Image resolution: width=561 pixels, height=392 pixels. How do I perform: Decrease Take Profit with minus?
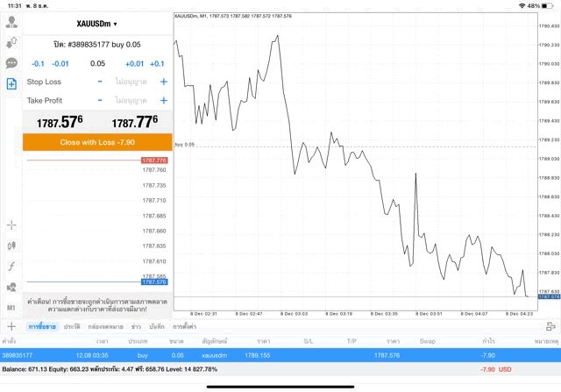click(100, 100)
